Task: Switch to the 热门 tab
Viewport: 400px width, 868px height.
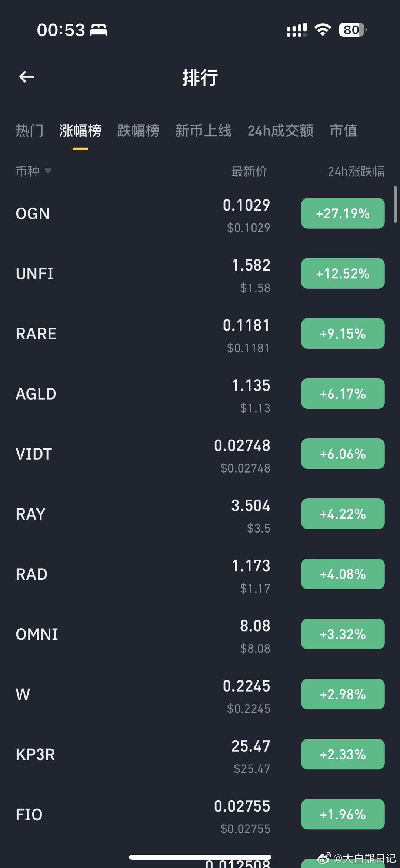Action: [x=30, y=131]
